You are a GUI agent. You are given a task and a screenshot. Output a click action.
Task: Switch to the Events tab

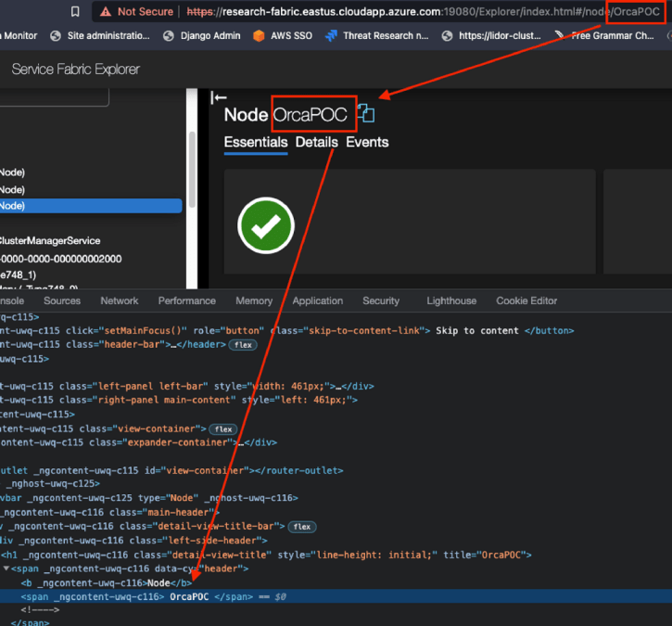[367, 142]
